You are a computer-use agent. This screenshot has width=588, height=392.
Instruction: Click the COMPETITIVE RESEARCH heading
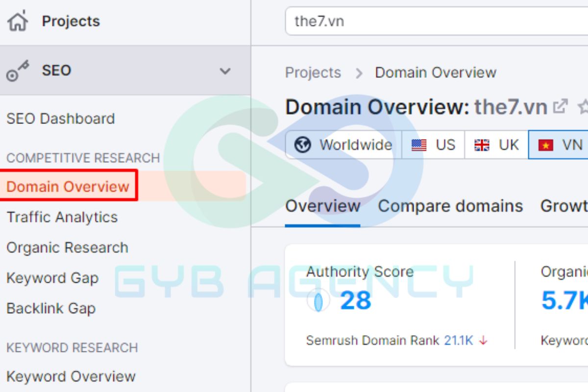click(x=83, y=158)
